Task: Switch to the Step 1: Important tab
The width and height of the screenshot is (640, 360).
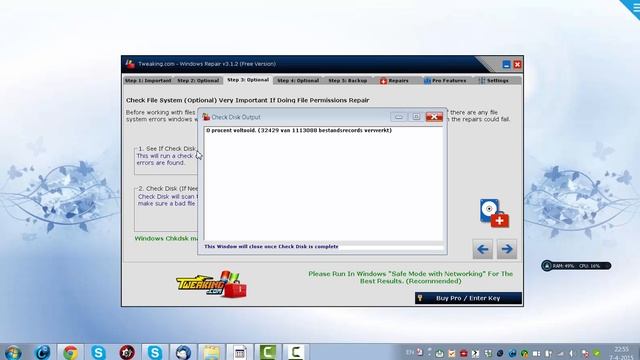Action: point(148,81)
